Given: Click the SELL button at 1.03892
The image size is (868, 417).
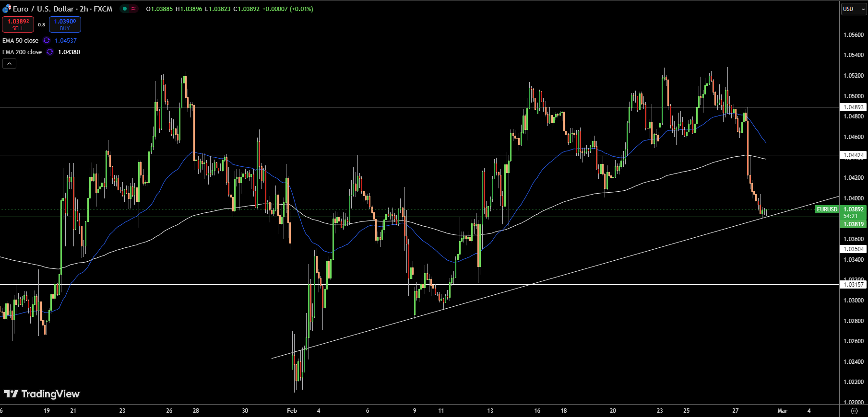Looking at the screenshot, I should (x=18, y=24).
